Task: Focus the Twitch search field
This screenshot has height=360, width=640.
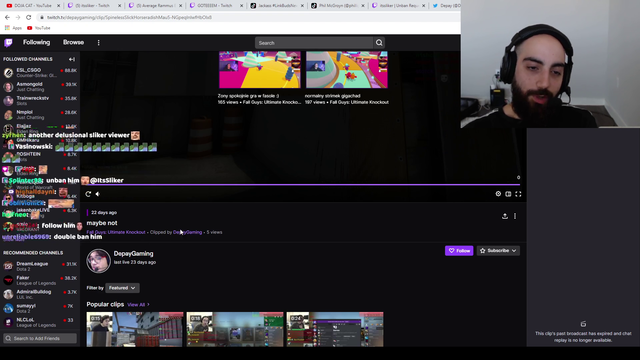Action: (x=314, y=43)
